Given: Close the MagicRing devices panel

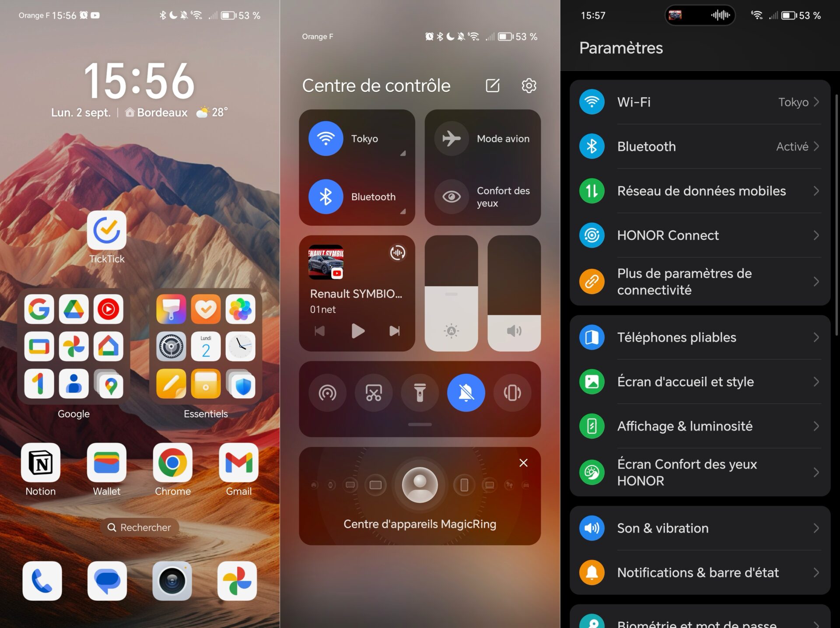Looking at the screenshot, I should coord(523,462).
